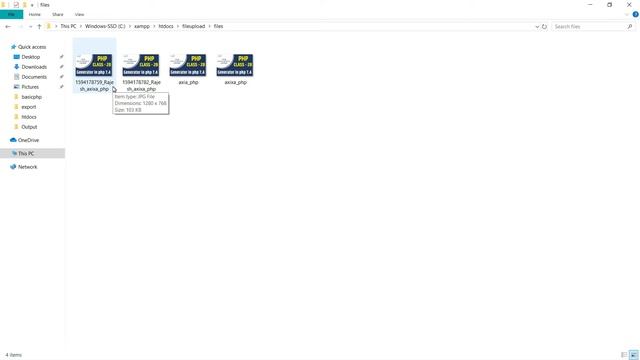Click htdocs in the address breadcrumb

point(166,26)
